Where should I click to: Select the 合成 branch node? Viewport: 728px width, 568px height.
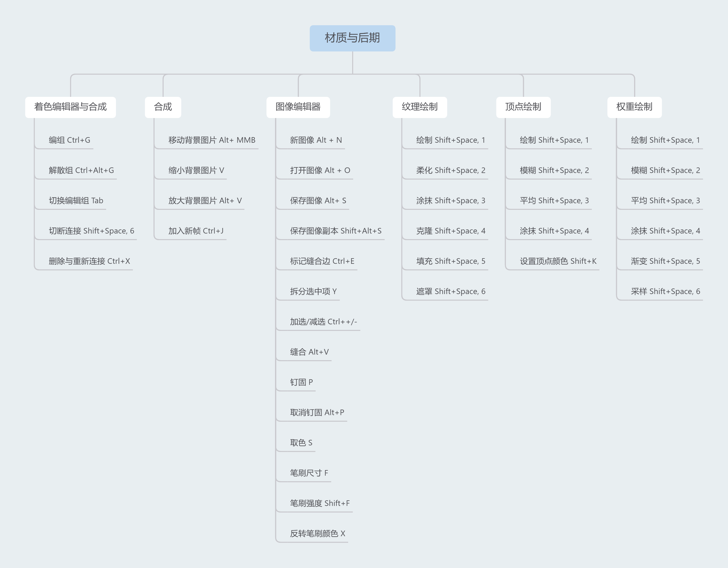click(x=163, y=107)
